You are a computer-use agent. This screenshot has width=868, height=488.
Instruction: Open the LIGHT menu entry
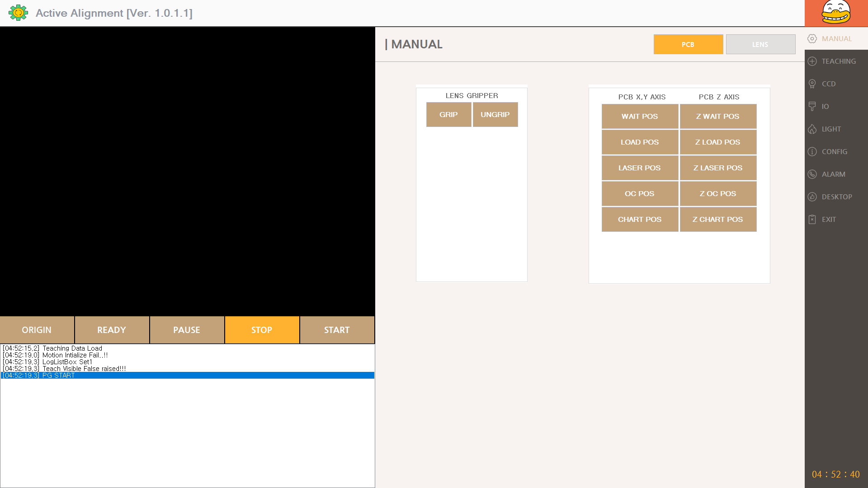pyautogui.click(x=836, y=129)
